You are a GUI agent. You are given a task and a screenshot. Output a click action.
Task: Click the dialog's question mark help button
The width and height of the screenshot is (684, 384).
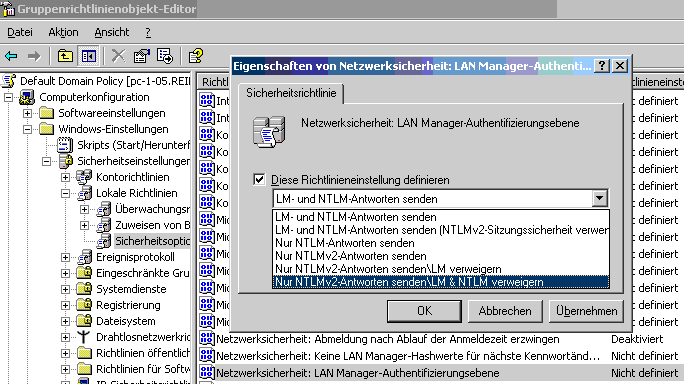pos(602,66)
